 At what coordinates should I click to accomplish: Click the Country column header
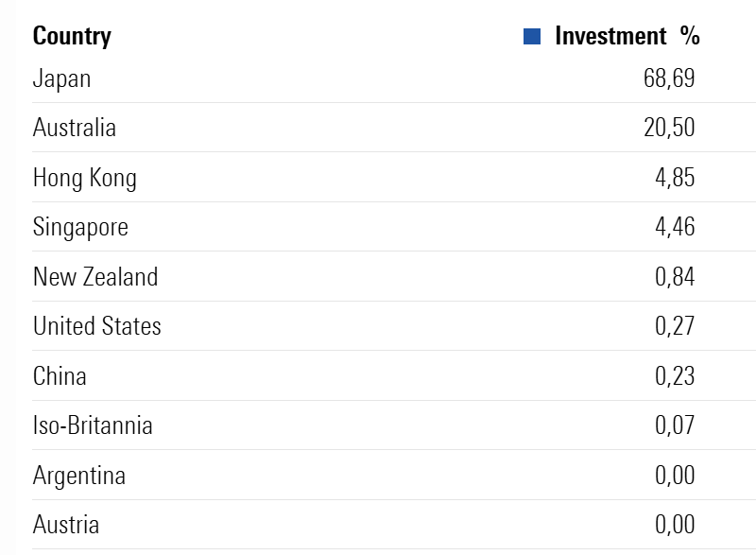coord(72,37)
